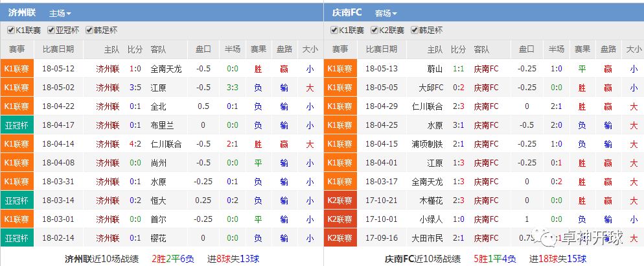
Task: Click the K2联赛 tag on 17-10-21 row
Action: click(x=341, y=200)
